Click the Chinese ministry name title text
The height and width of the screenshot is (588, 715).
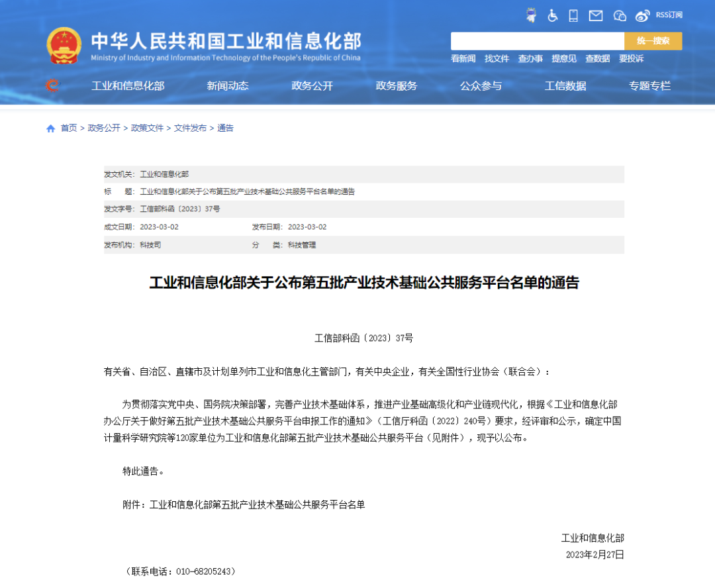(226, 41)
